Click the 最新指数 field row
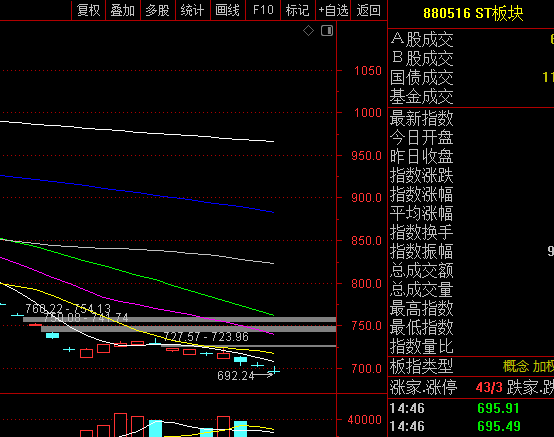 tap(471, 118)
